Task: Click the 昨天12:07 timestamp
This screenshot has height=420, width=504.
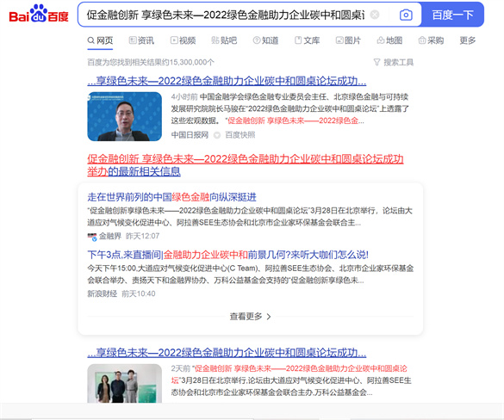Action: click(x=142, y=236)
